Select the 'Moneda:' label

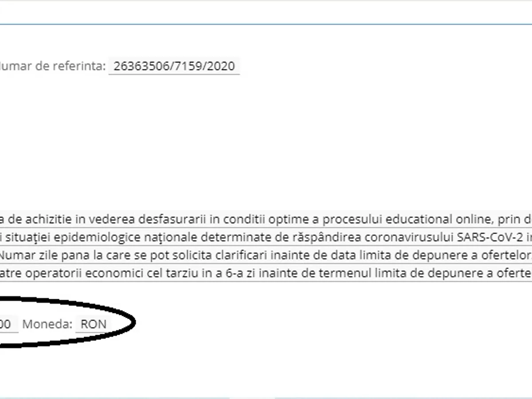pyautogui.click(x=47, y=324)
